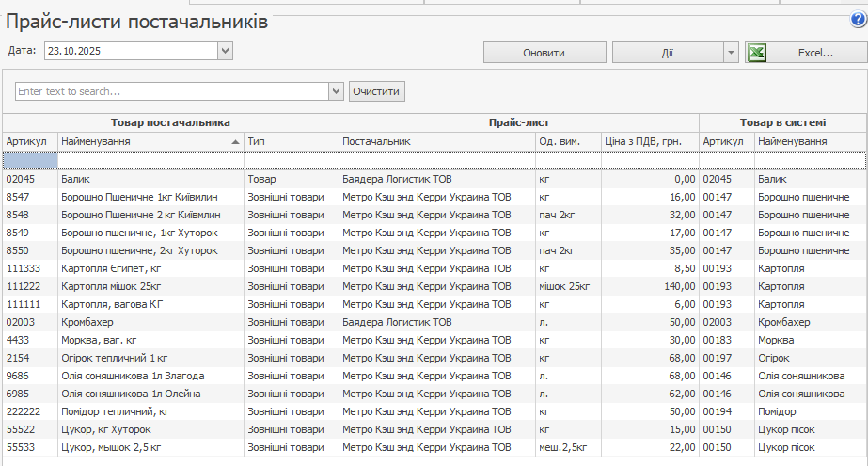Viewport: 868px width, 466px height.
Task: Click the Excel export icon
Action: click(x=755, y=53)
